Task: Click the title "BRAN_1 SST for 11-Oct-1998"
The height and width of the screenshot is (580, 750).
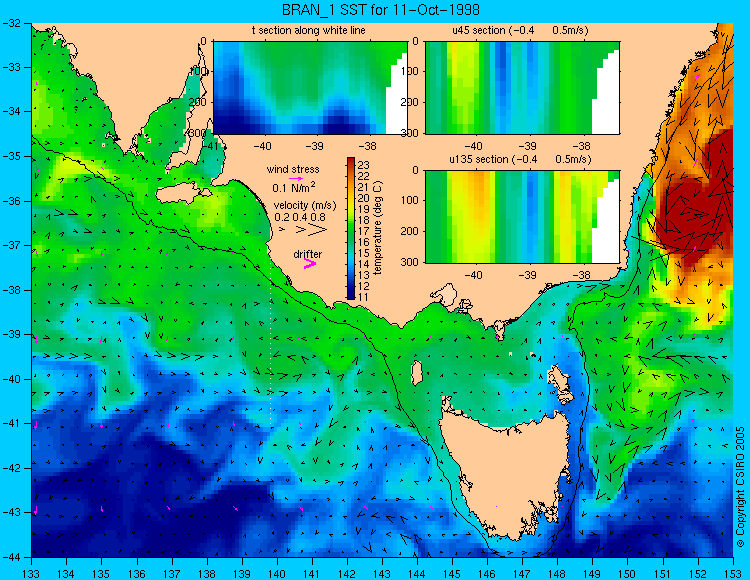Action: pyautogui.click(x=380, y=9)
